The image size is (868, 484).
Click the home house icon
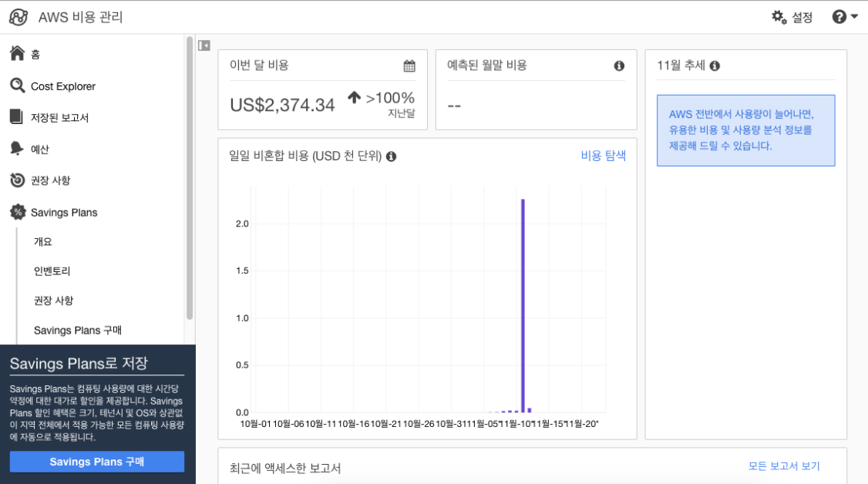(x=17, y=53)
